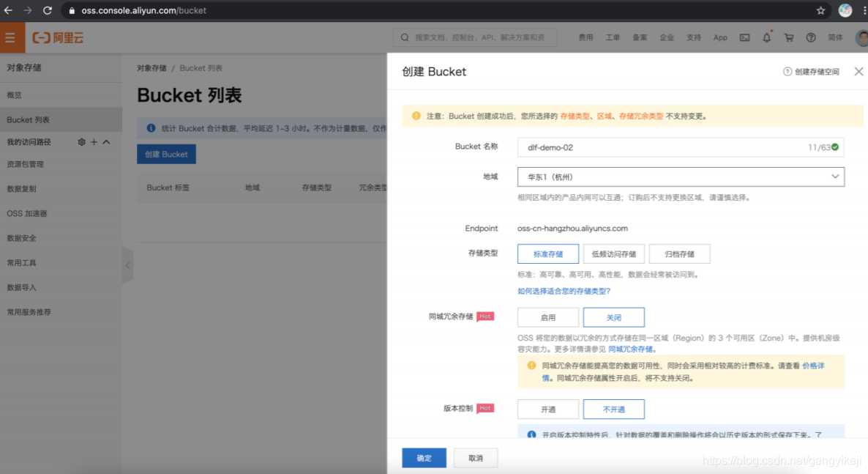This screenshot has width=868, height=474.
Task: Open the notifications bell icon
Action: (x=766, y=37)
